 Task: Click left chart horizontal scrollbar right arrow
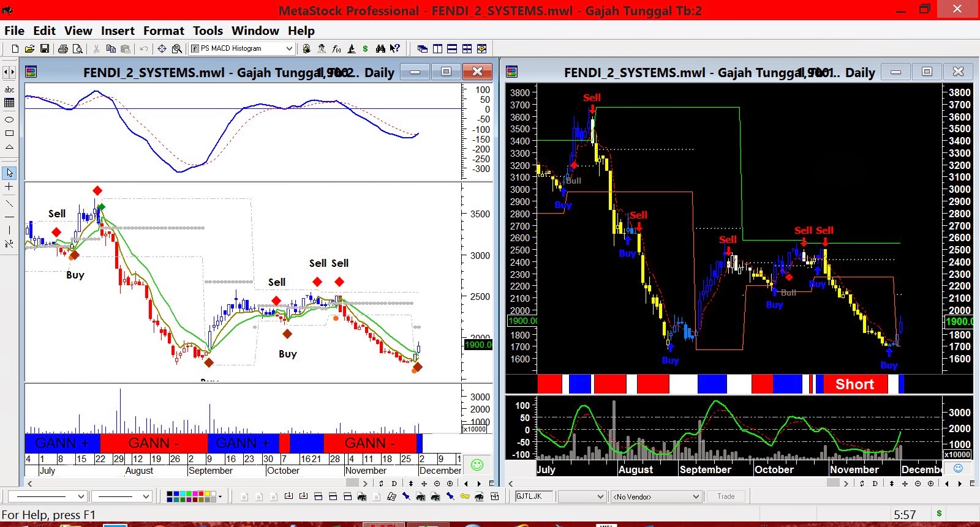point(365,484)
